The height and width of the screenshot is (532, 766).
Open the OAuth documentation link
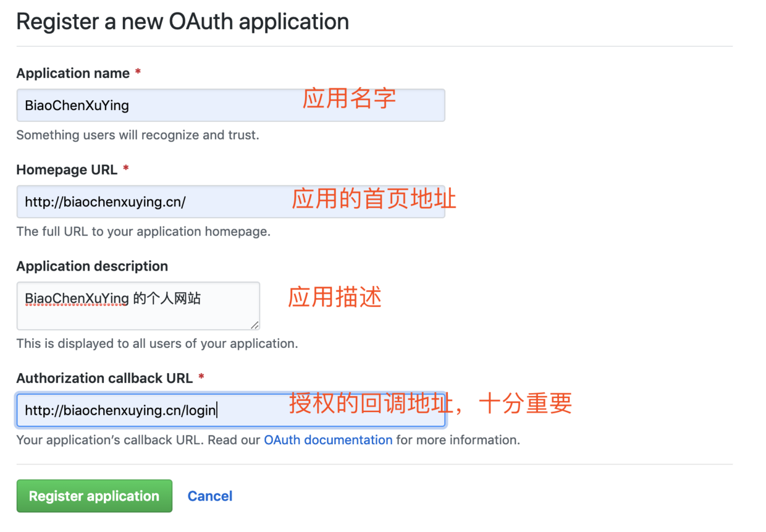(x=328, y=440)
